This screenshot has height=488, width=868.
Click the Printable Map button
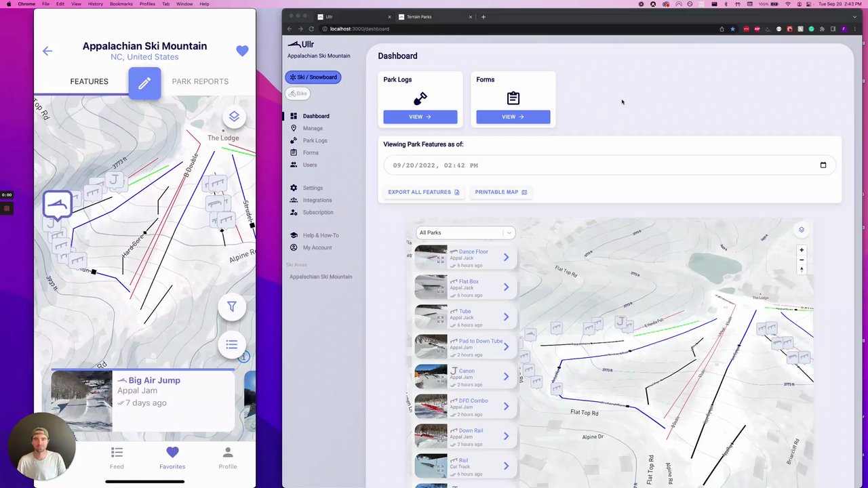[500, 192]
